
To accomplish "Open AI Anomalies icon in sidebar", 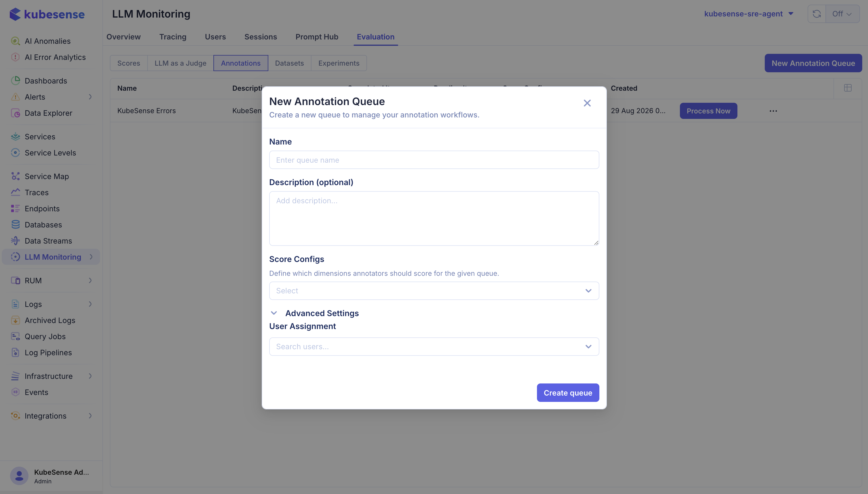I will point(15,41).
